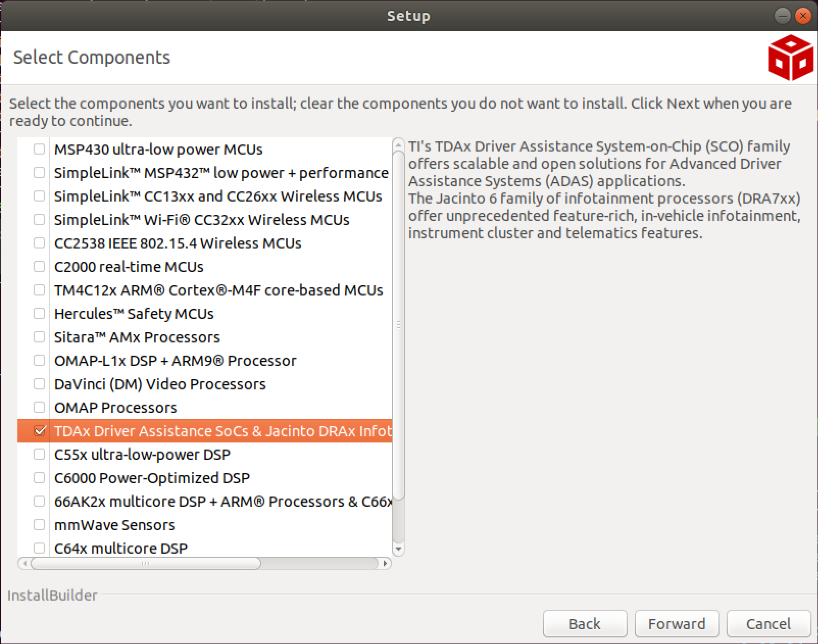Select the OMAP Processors list entry
Viewport: 818px width, 644px height.
pos(115,408)
